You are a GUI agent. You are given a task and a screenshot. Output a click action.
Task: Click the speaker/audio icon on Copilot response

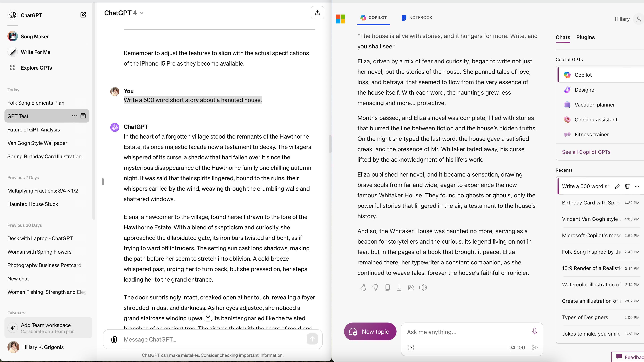pyautogui.click(x=423, y=287)
